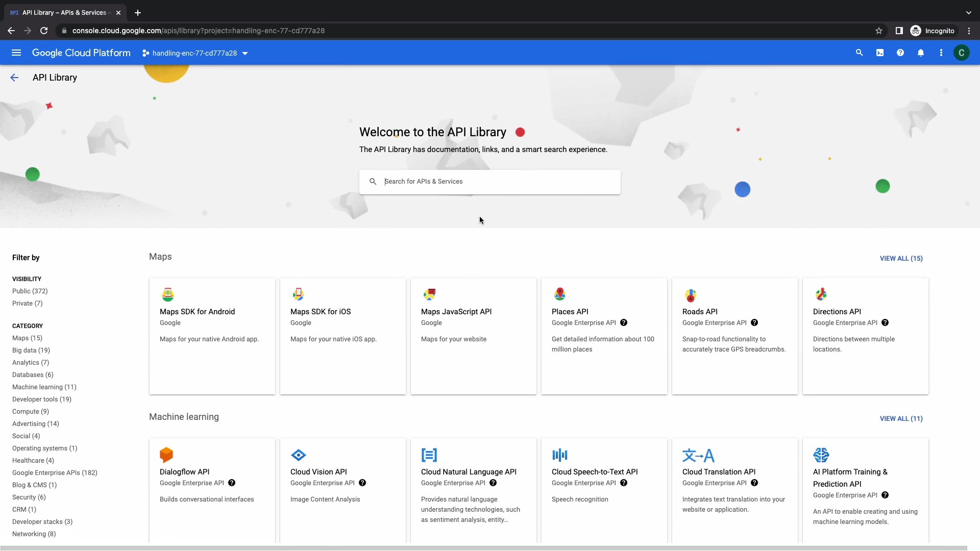Click the help question mark in header

pos(900,53)
